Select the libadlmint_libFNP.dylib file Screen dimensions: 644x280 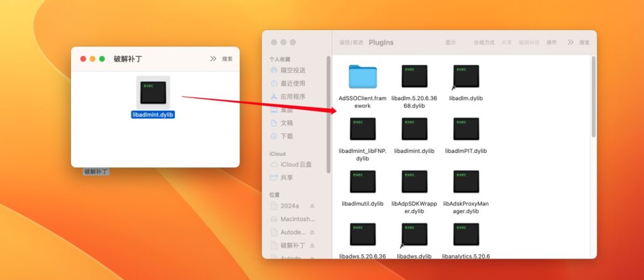coord(363,129)
